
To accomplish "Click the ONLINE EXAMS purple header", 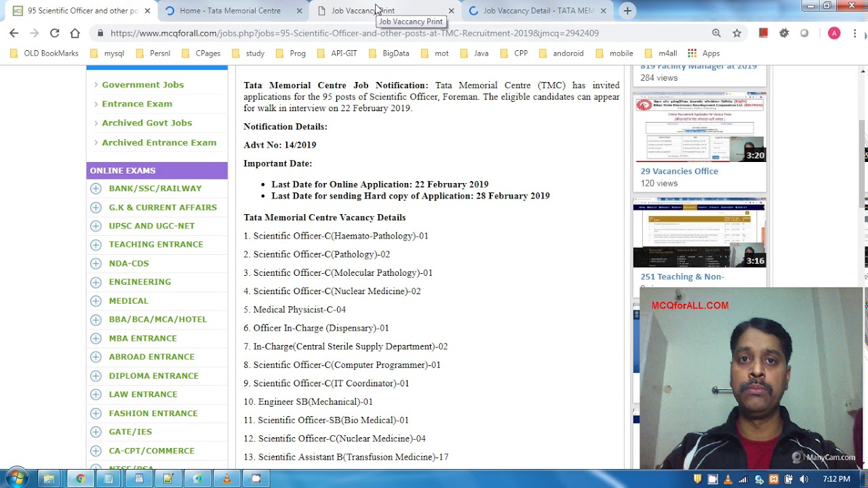I will (x=157, y=171).
